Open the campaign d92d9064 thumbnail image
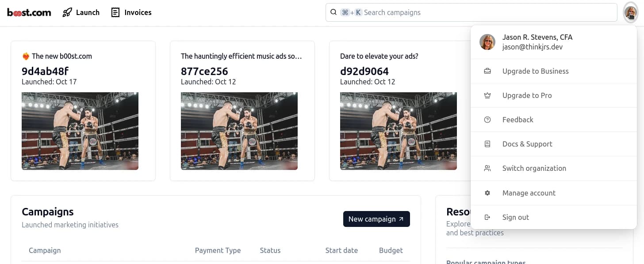The width and height of the screenshot is (644, 264). pos(399,131)
